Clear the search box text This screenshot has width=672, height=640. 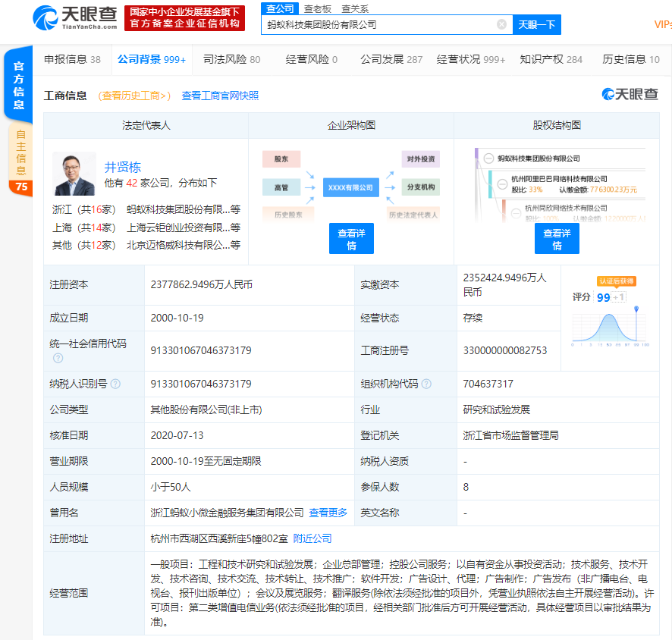(x=501, y=24)
